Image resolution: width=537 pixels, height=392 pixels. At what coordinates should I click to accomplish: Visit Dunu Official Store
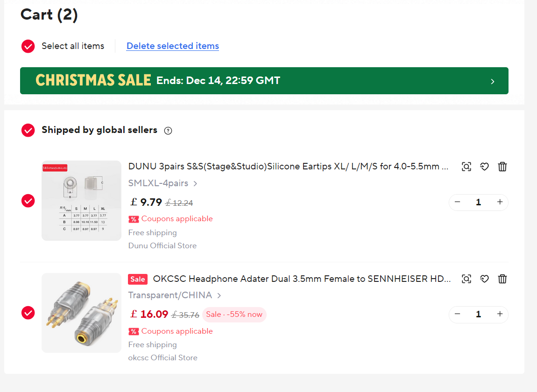163,245
